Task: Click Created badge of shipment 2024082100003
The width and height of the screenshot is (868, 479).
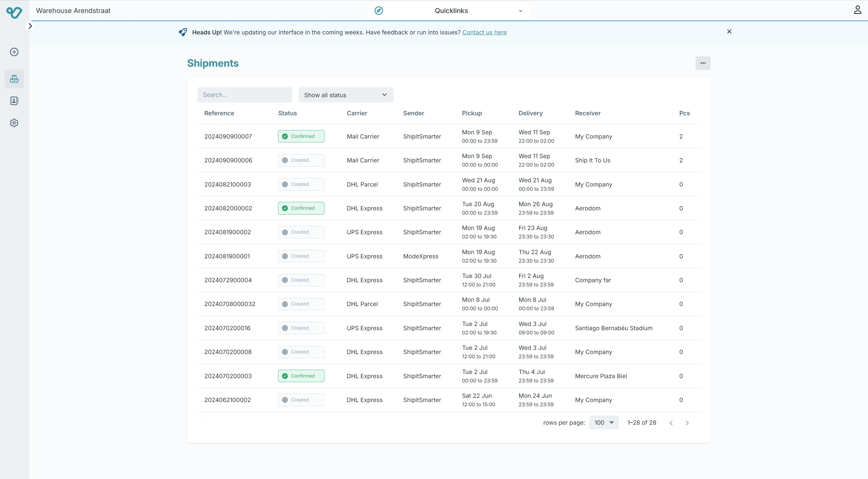Action: [301, 184]
